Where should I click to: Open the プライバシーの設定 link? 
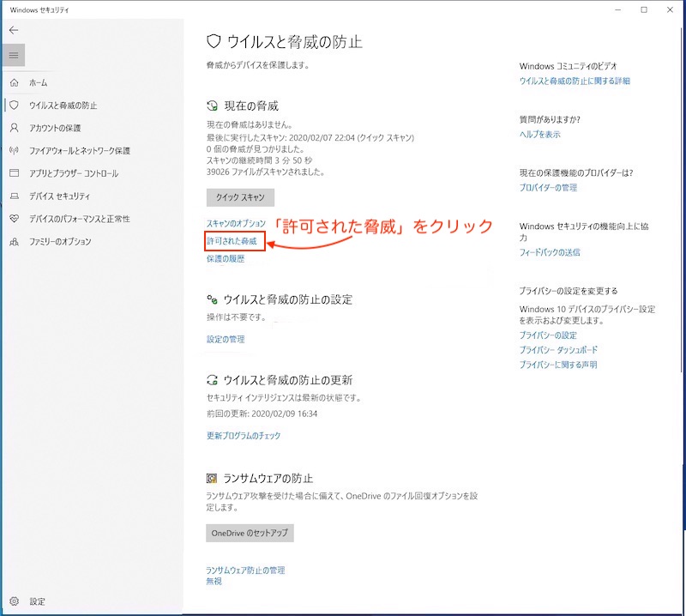pyautogui.click(x=548, y=335)
